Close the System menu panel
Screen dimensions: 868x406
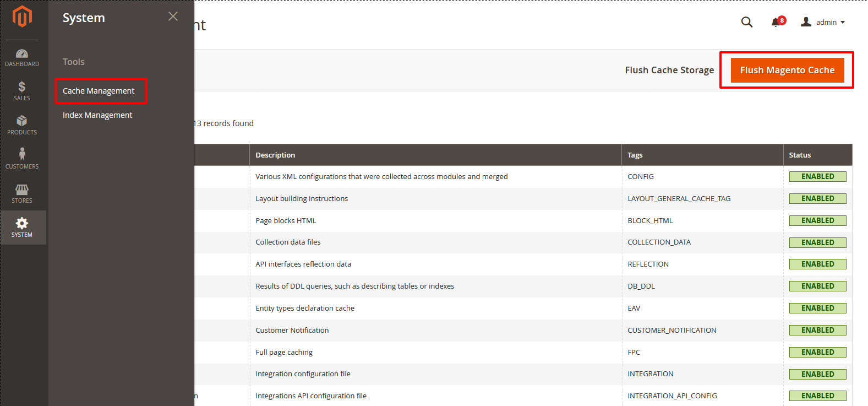click(x=173, y=17)
